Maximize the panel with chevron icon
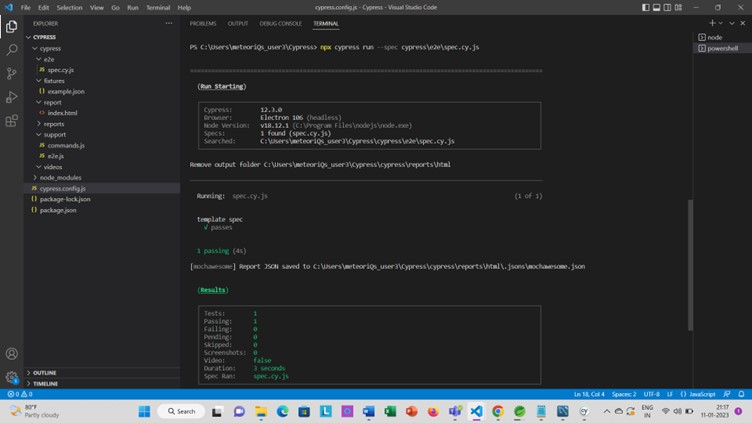 point(732,23)
